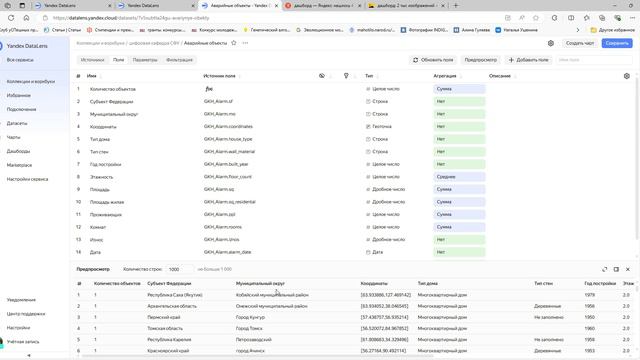Change the preview panel layout with the window icon
Viewport: 640px width, 360px height.
616,269
